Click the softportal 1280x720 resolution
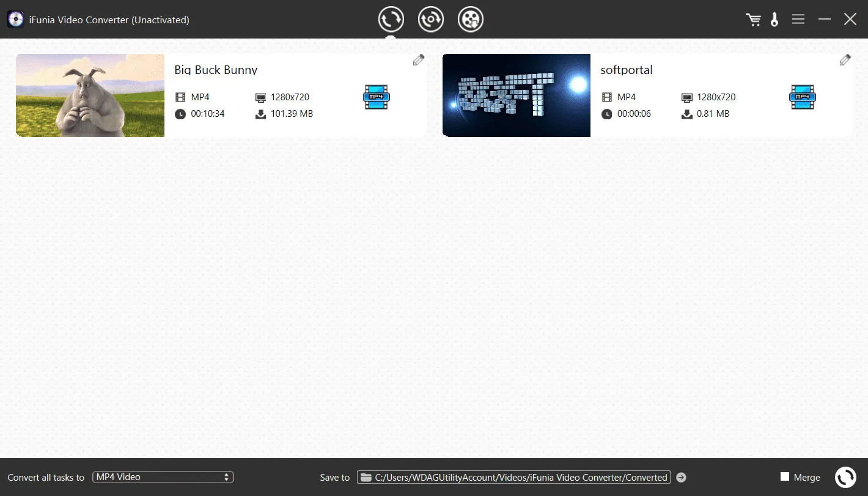Screen dimensions: 868x496 pos(716,97)
